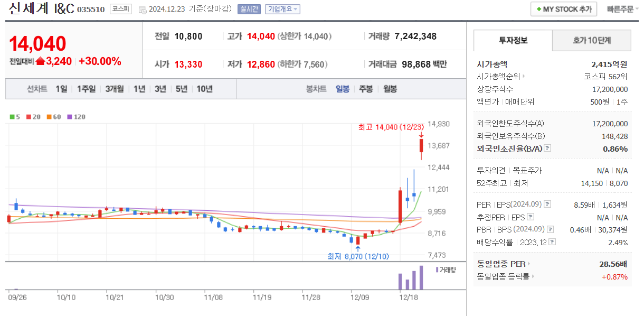The width and height of the screenshot is (644, 316).
Task: Click the 외국인보유주식수(B) value 148,428
Action: coord(614,136)
